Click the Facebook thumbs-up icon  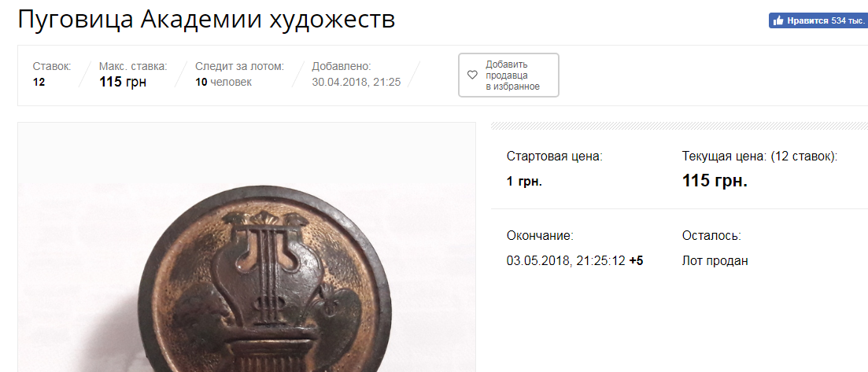tap(778, 20)
